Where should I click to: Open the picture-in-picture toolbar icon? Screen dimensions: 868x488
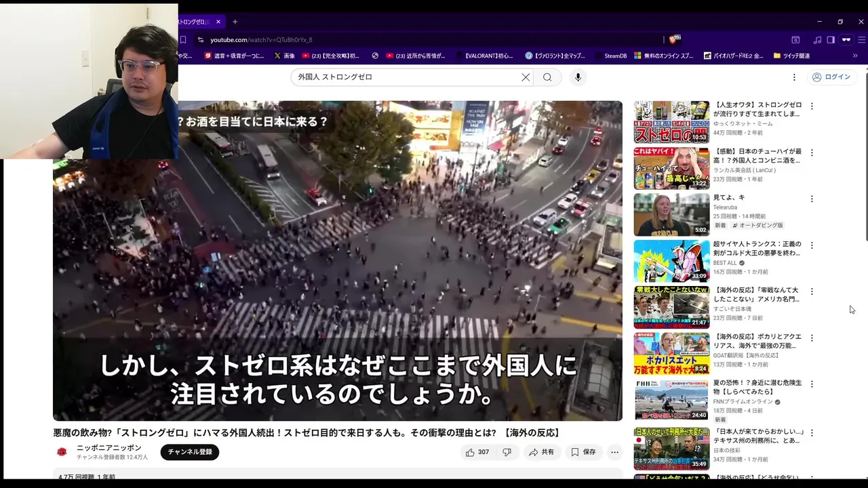[795, 40]
